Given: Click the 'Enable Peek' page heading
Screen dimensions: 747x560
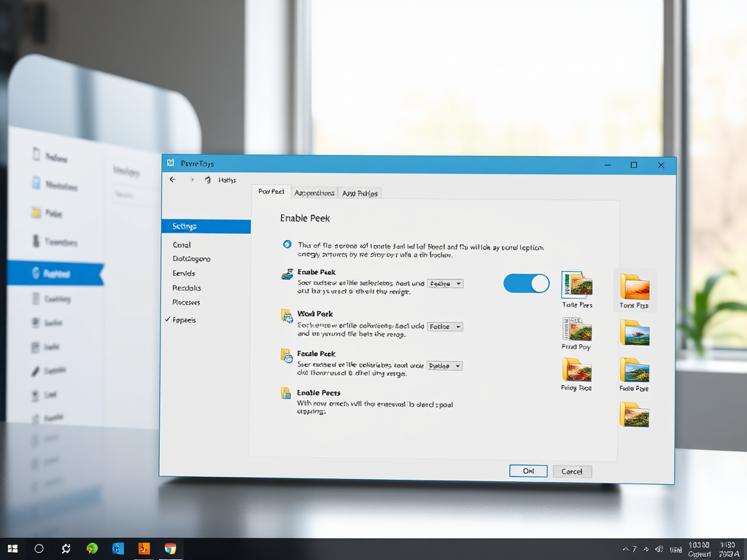Looking at the screenshot, I should pyautogui.click(x=305, y=218).
